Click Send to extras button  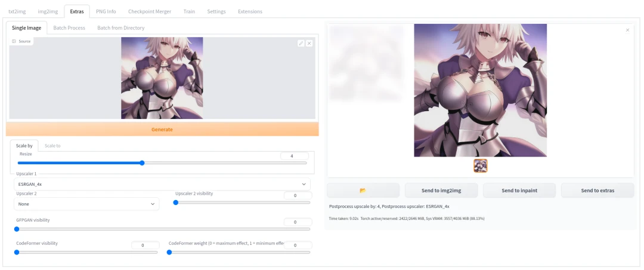pyautogui.click(x=597, y=191)
